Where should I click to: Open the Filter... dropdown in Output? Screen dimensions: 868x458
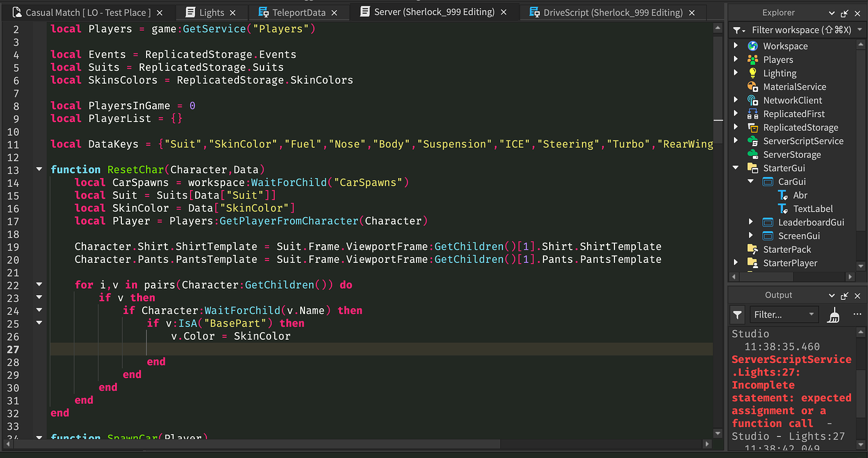pyautogui.click(x=782, y=315)
